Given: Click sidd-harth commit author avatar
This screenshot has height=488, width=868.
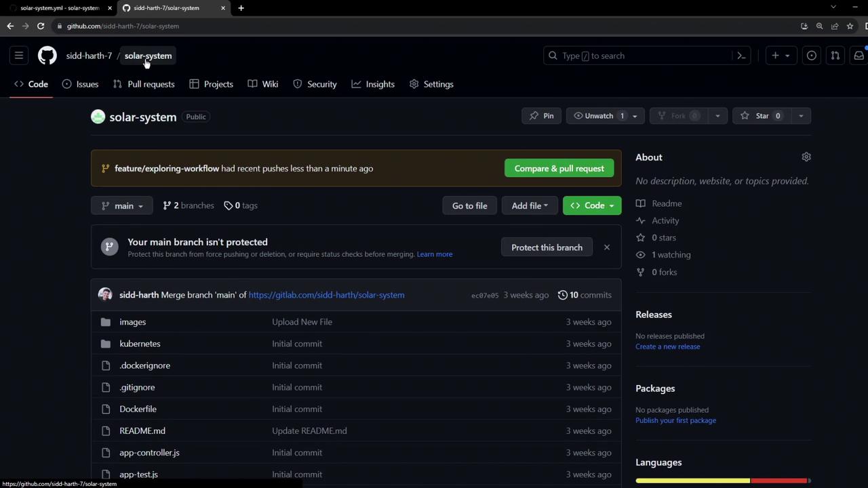Looking at the screenshot, I should (x=105, y=295).
